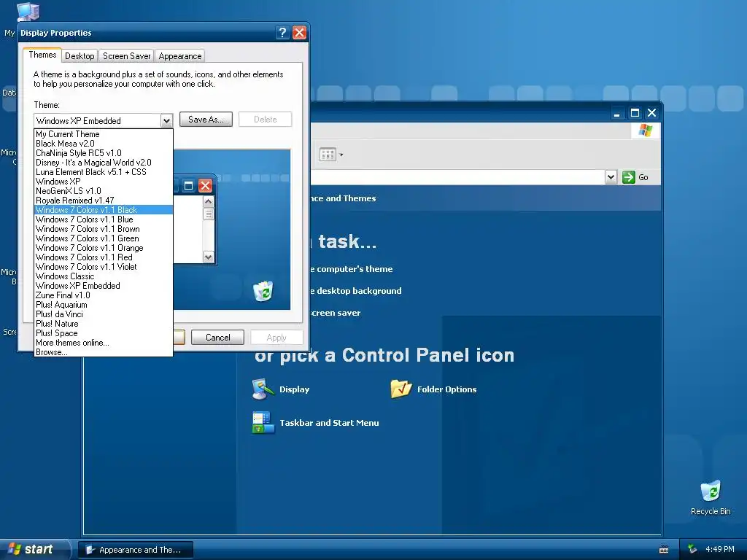
Task: Switch to the Desktop tab
Action: 80,55
